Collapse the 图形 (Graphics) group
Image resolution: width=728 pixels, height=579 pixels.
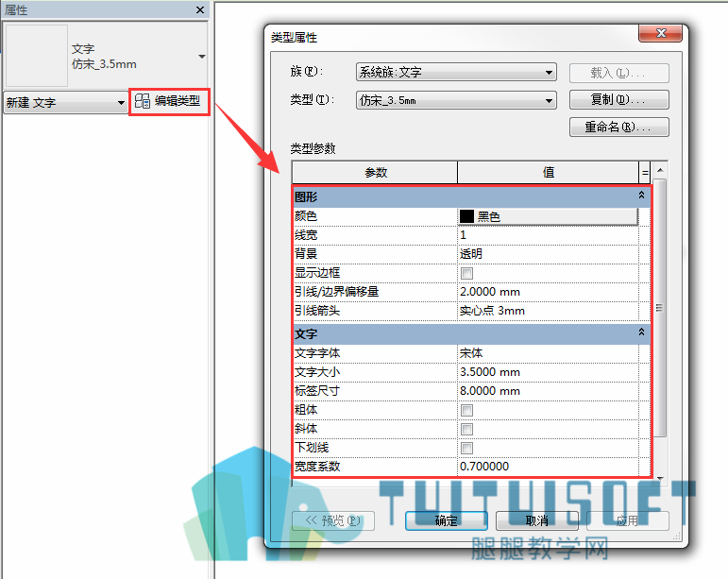point(641,195)
